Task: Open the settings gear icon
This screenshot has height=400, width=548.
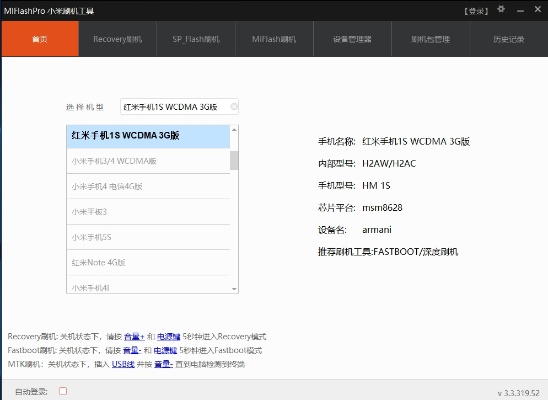Action: [501, 9]
